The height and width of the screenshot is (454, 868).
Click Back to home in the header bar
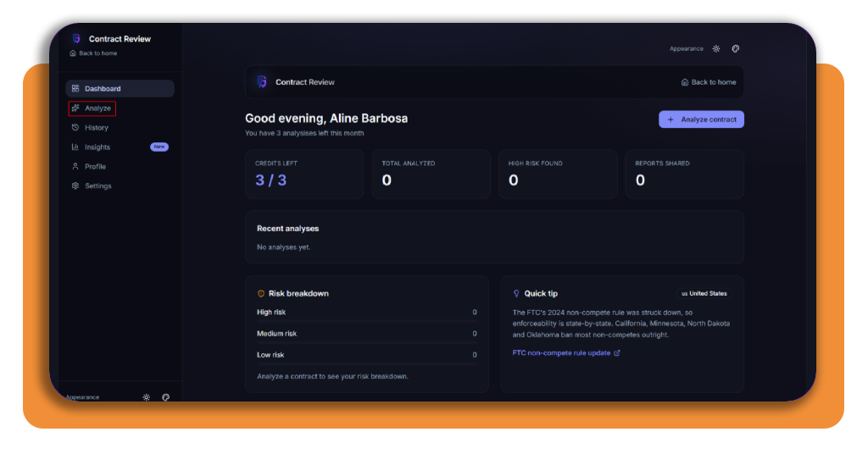point(709,82)
